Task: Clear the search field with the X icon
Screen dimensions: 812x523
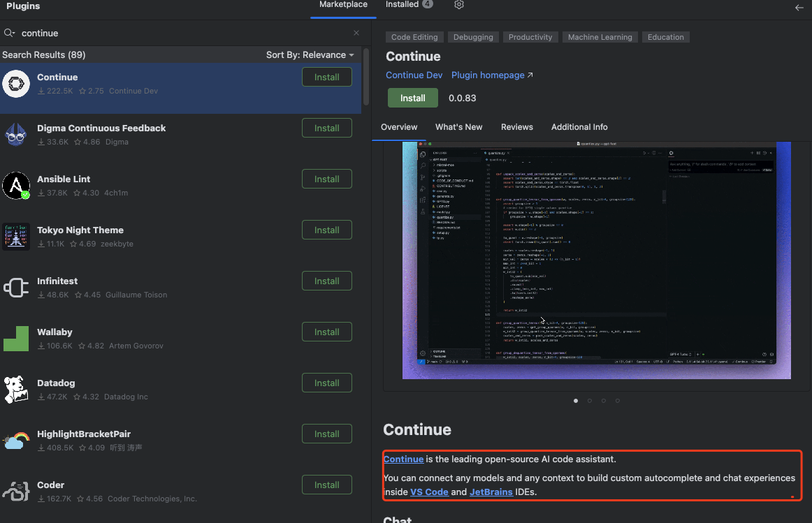Action: tap(356, 33)
